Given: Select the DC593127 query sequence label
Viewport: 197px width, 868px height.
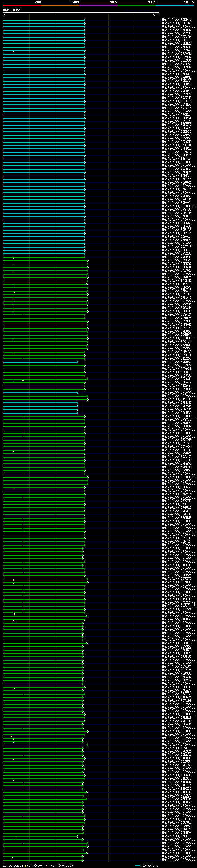Looking at the screenshot, I should click(11, 10).
